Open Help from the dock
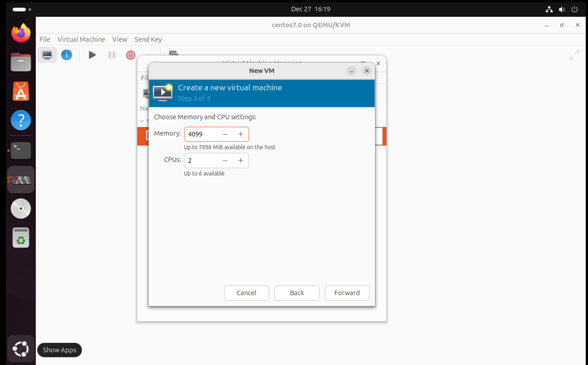Viewport: 588px width, 365px height. (x=21, y=121)
